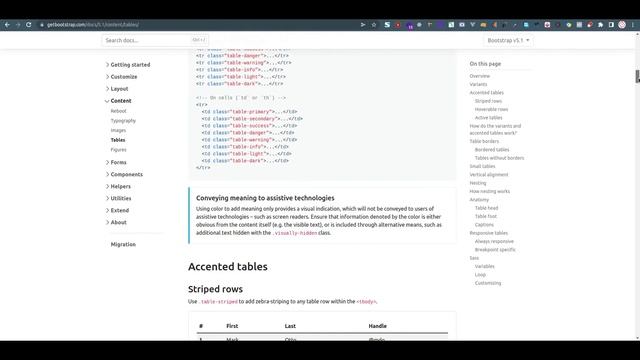Jump to Sass section
The image size is (640, 360).
point(474,258)
